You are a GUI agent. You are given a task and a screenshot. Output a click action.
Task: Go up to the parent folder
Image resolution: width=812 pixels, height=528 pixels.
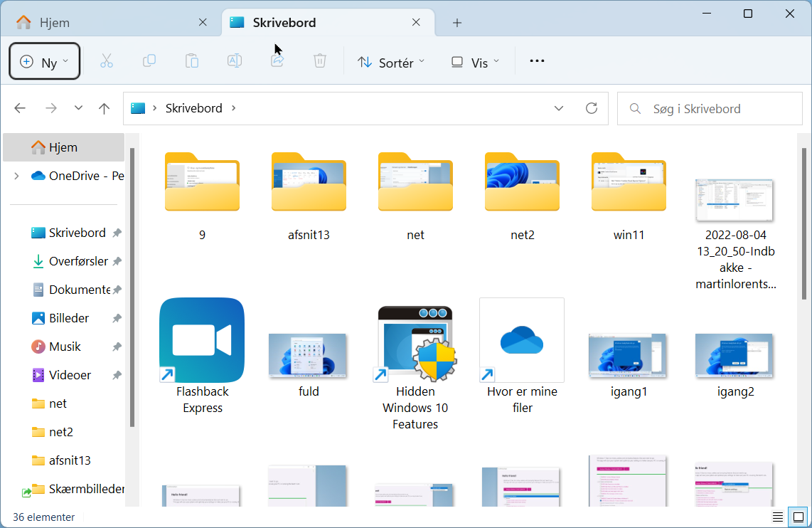pos(104,108)
